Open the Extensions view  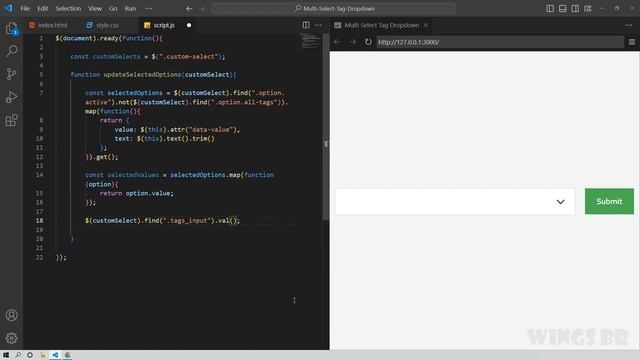pos(11,120)
